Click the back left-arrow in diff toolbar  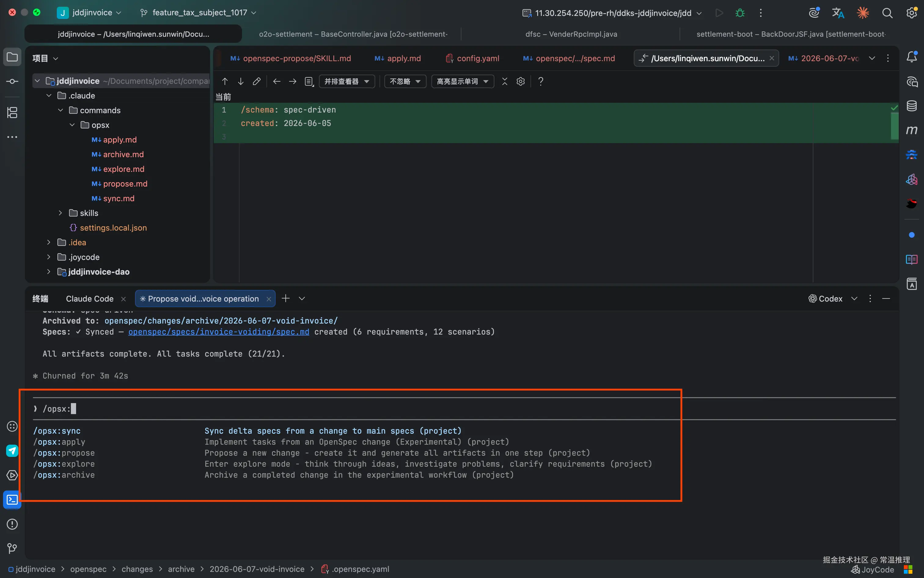click(x=277, y=81)
